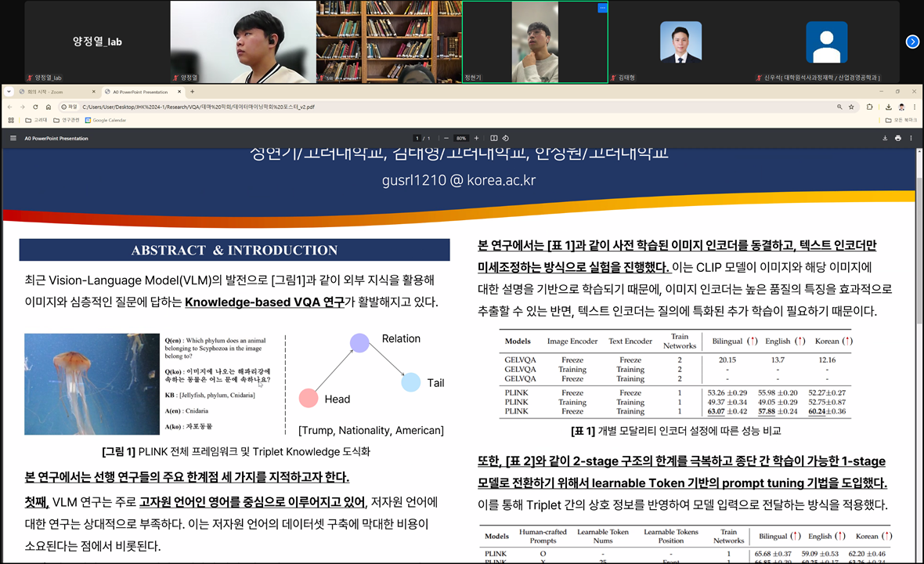Click the 20.15 Bilingual table cell
The height and width of the screenshot is (564, 924).
[727, 360]
